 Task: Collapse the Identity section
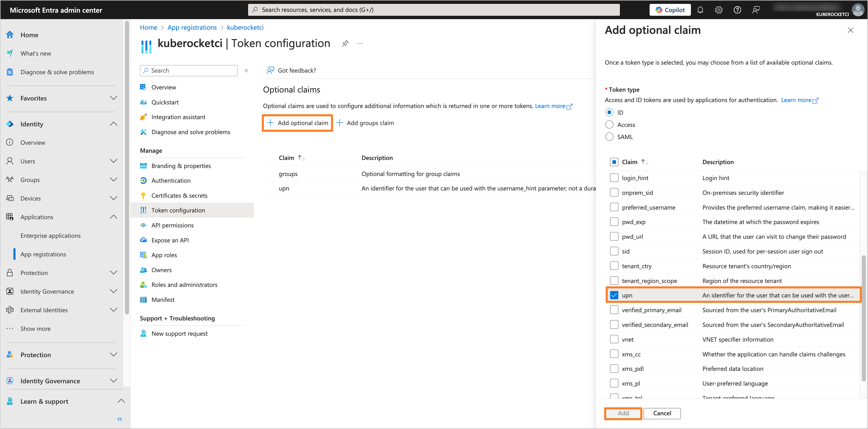[x=114, y=124]
